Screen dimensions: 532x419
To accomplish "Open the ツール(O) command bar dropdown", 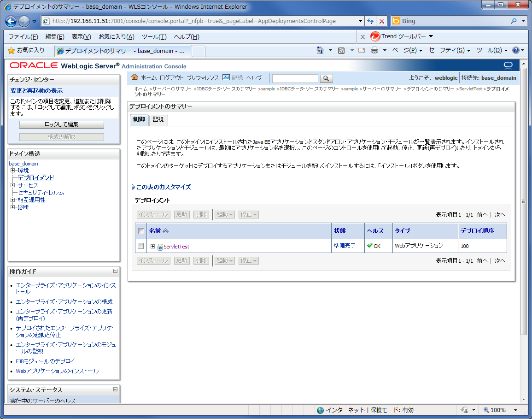I will 492,50.
